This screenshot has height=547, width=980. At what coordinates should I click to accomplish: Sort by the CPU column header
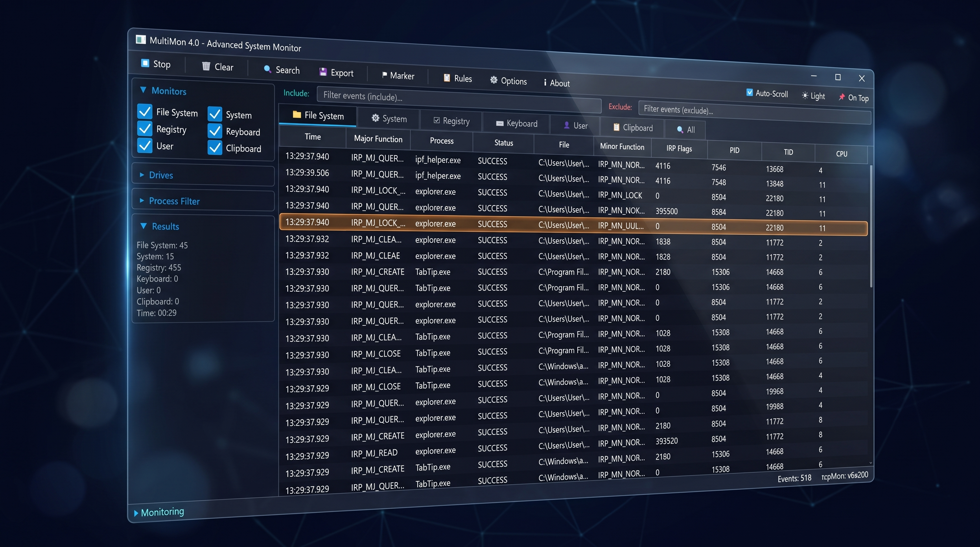tap(841, 154)
